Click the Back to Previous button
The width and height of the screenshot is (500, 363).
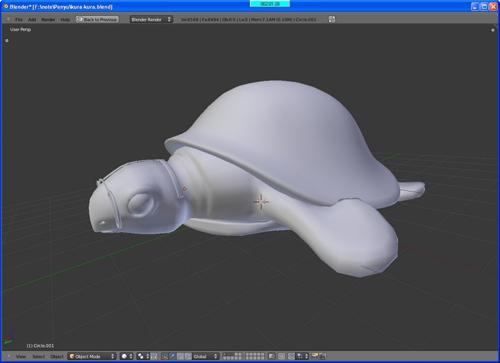[97, 20]
